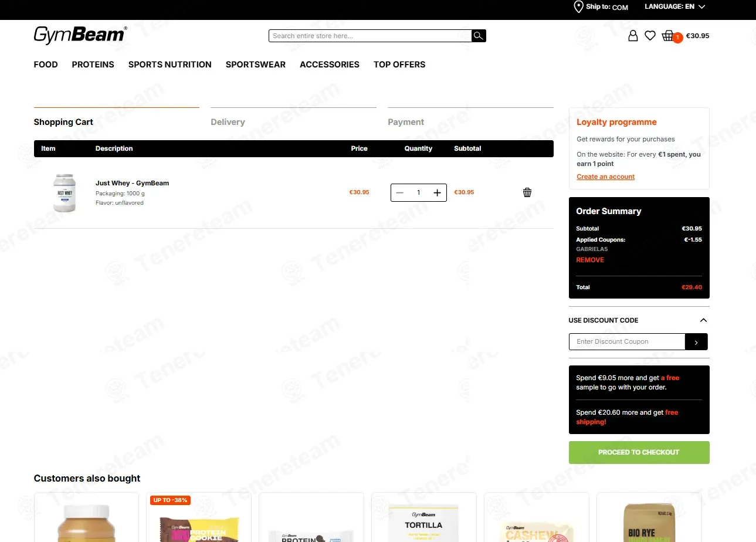This screenshot has width=756, height=542.
Task: Click the cart total €30.95 in header
Action: 697,36
